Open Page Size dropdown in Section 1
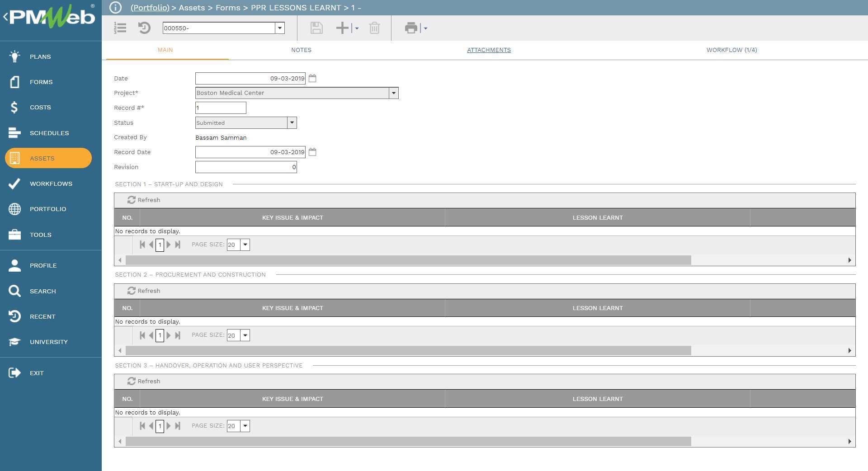868x471 pixels. [245, 245]
